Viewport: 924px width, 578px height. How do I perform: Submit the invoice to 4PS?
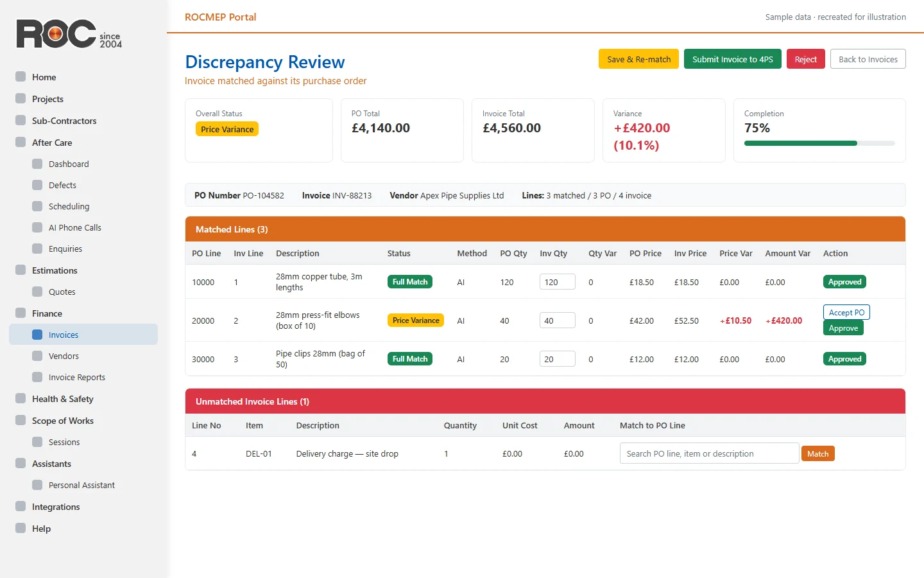(733, 59)
